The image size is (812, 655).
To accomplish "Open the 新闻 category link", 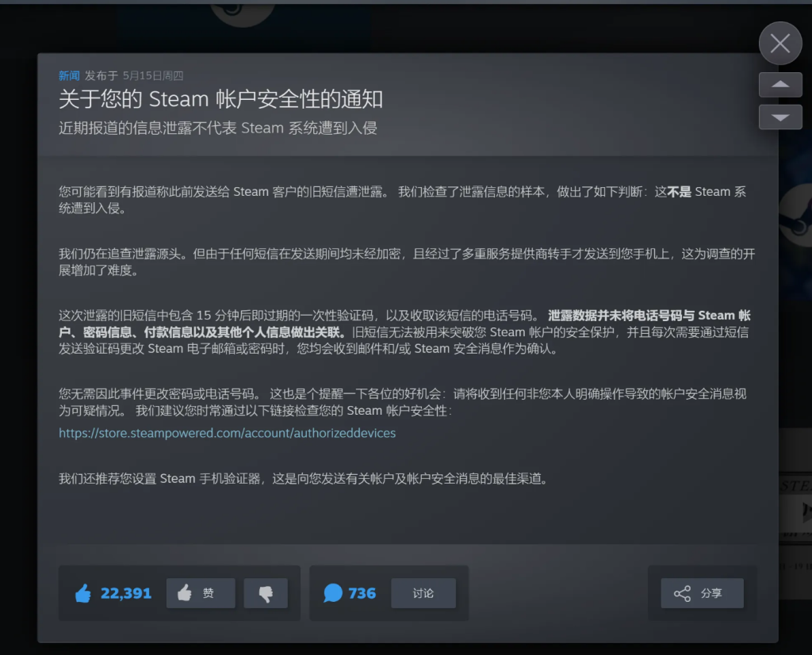I will (x=69, y=76).
